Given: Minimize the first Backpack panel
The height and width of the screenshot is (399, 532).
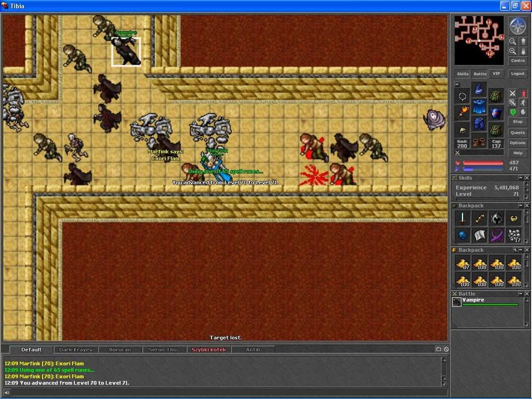Looking at the screenshot, I should point(521,206).
